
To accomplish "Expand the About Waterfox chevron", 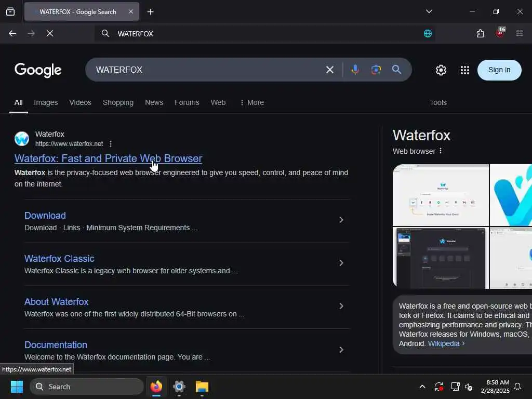I will [x=341, y=306].
